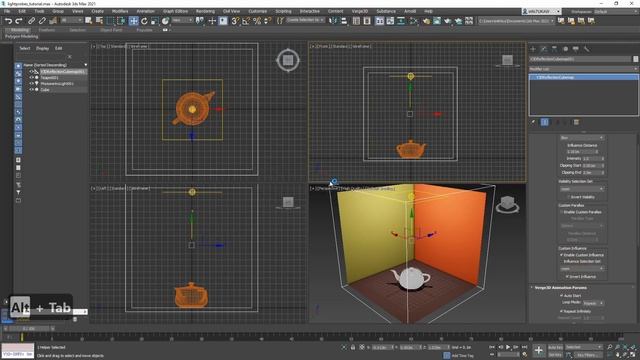Viewport: 640px width, 360px height.
Task: Click the pin stack icon
Action: pos(533,122)
